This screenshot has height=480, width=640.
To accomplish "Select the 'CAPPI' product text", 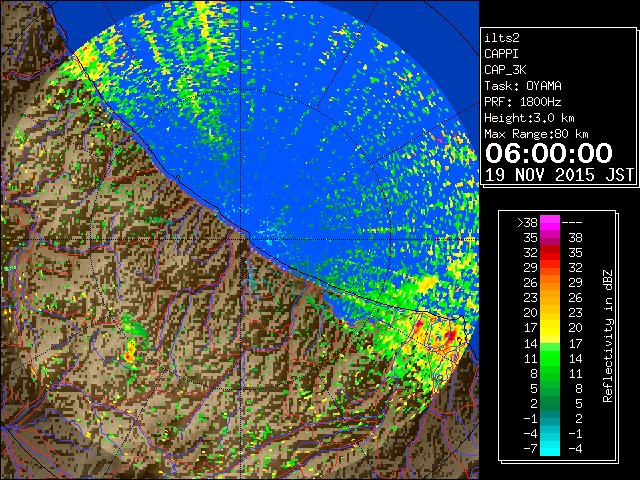I will coord(501,54).
